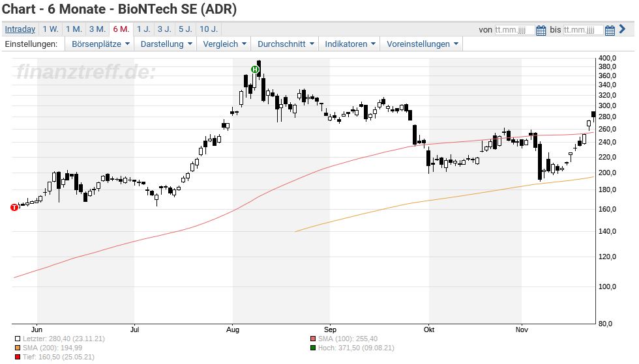The height and width of the screenshot is (364, 639).
Task: Click the 'Einstellungen:' label
Action: point(31,44)
